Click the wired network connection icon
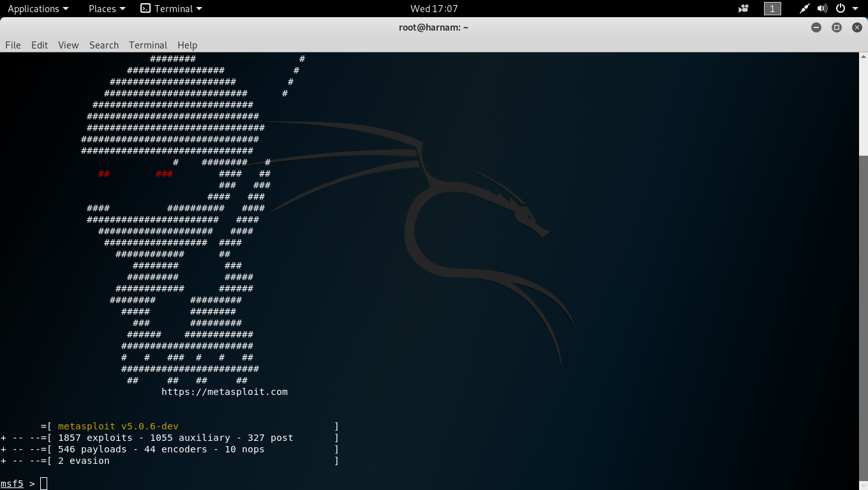 pyautogui.click(x=805, y=9)
